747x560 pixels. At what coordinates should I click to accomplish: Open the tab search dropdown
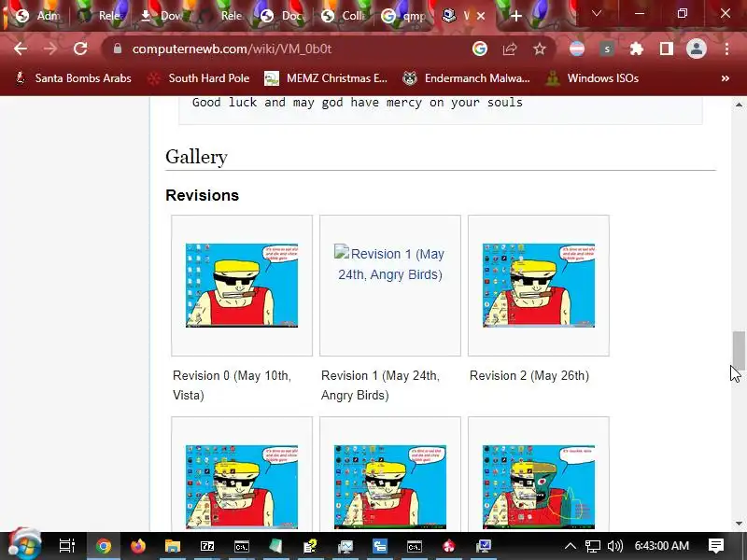(x=597, y=14)
